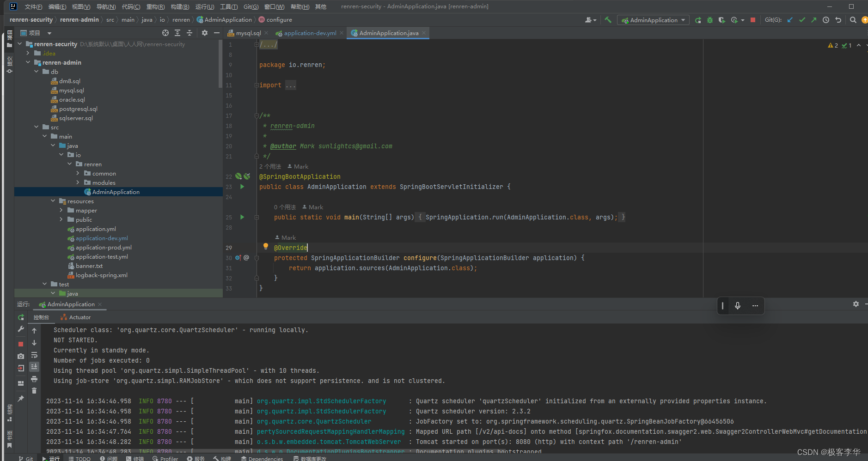The image size is (868, 461).
Task: Open mysql.sql in the project tree
Action: (71, 91)
